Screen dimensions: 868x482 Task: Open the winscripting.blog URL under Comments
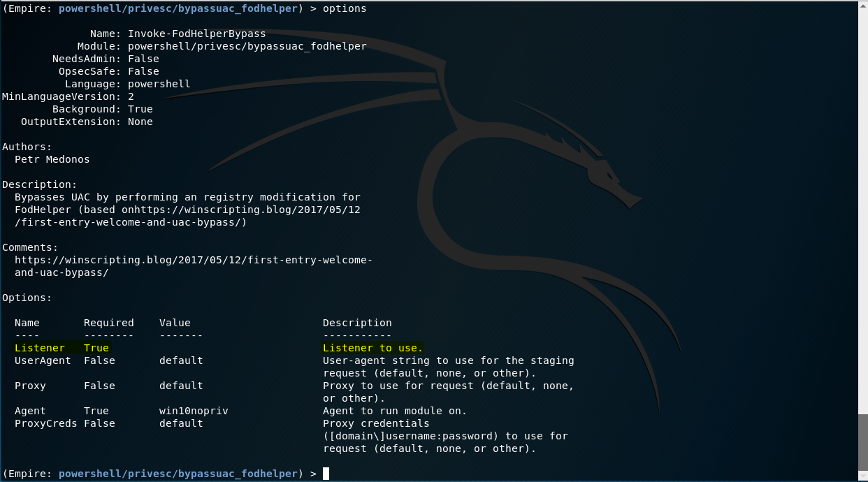[193, 260]
